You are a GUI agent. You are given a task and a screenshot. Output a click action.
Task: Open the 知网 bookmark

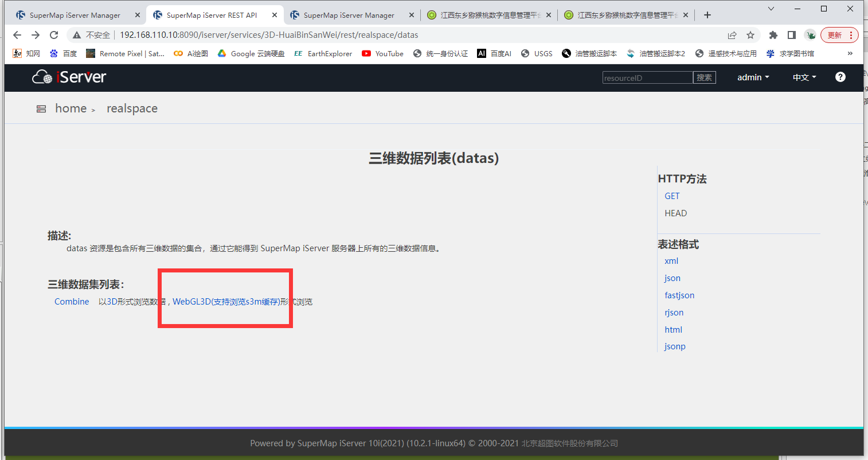pyautogui.click(x=26, y=53)
